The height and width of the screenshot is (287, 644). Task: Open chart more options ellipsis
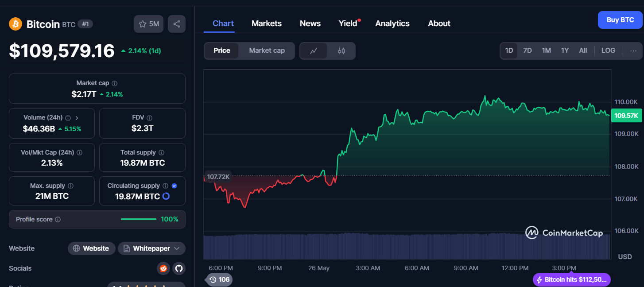pos(633,50)
